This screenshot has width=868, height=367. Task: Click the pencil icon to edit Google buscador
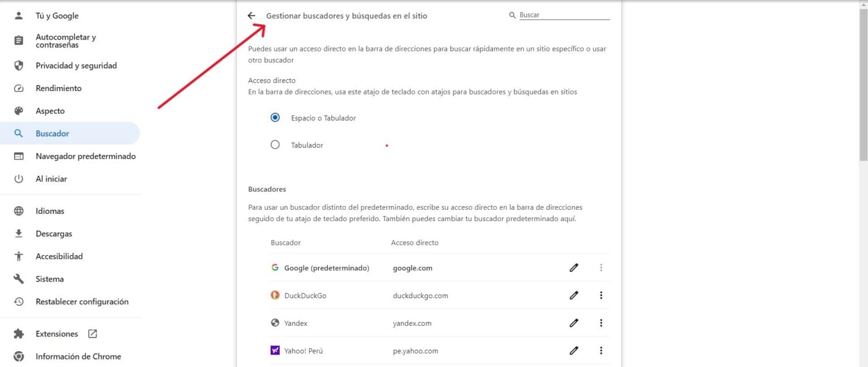(x=574, y=267)
